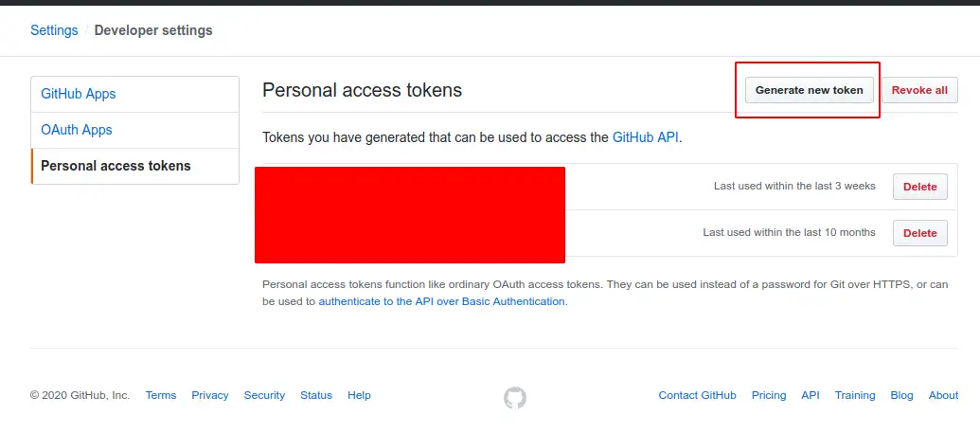Viewport: 980px width, 433px height.
Task: Go back to Settings breadcrumb link
Action: [54, 30]
